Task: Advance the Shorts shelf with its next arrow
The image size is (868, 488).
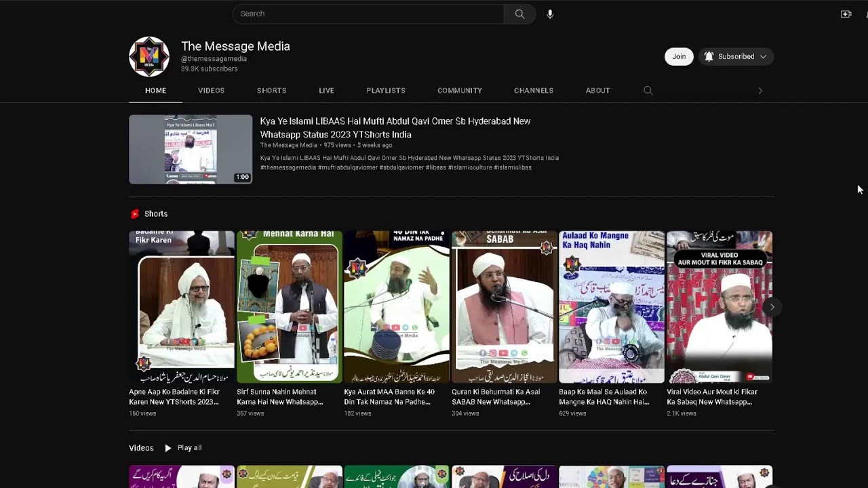Action: 772,307
